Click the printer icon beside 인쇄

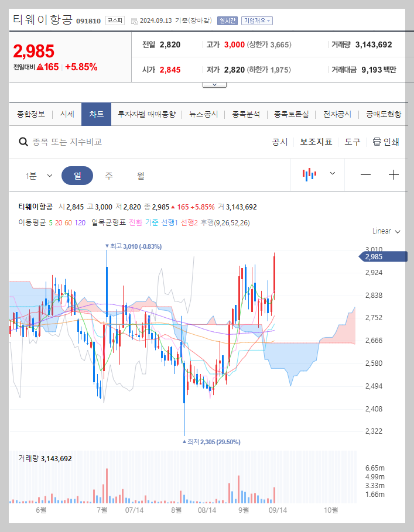tap(377, 142)
